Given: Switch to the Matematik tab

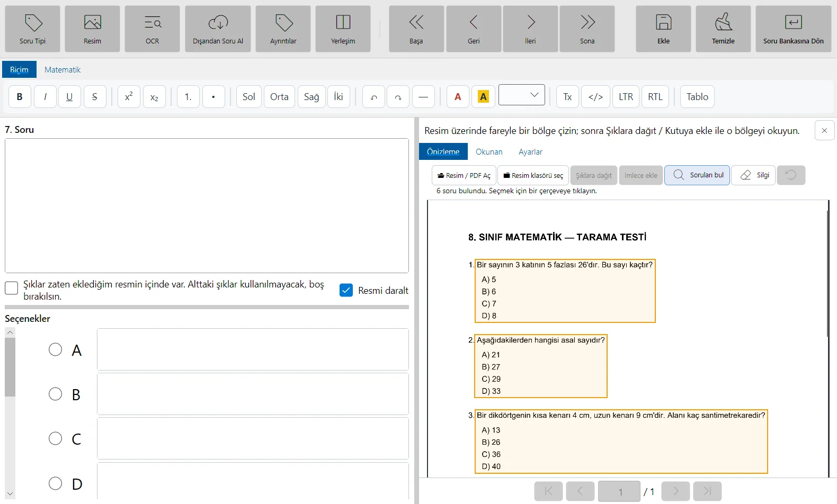Looking at the screenshot, I should (63, 70).
